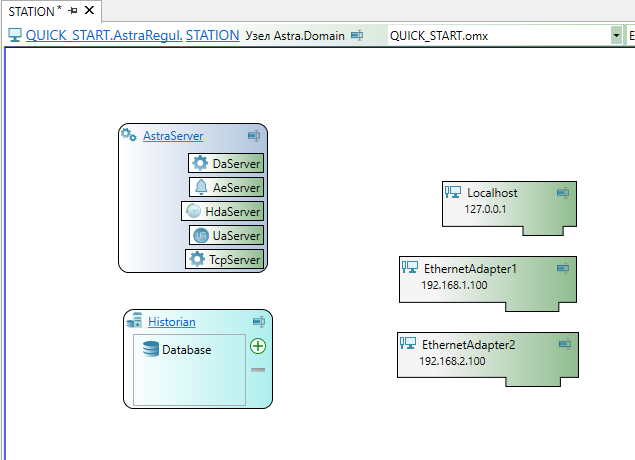The width and height of the screenshot is (635, 460).
Task: Open the AstraServer link
Action: pos(173,135)
